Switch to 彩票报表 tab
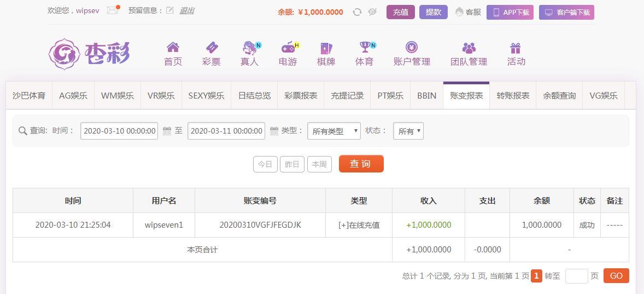Image resolution: width=644 pixels, height=294 pixels. click(301, 96)
